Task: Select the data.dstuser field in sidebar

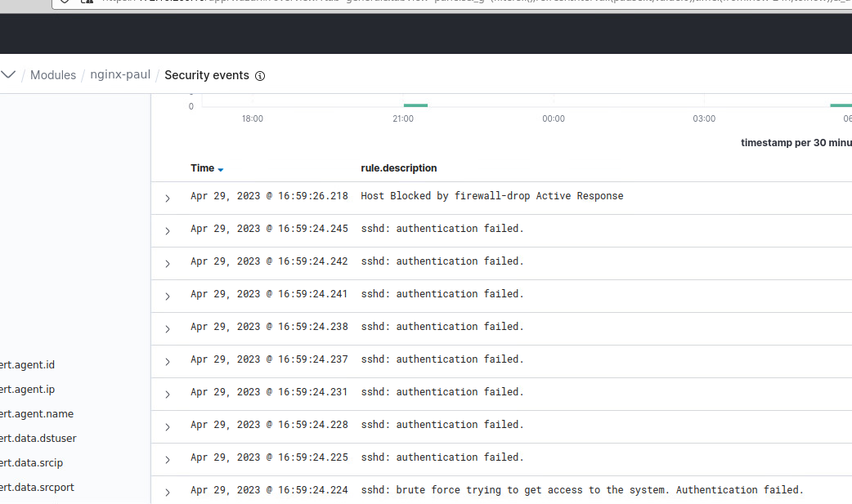Action: click(38, 439)
